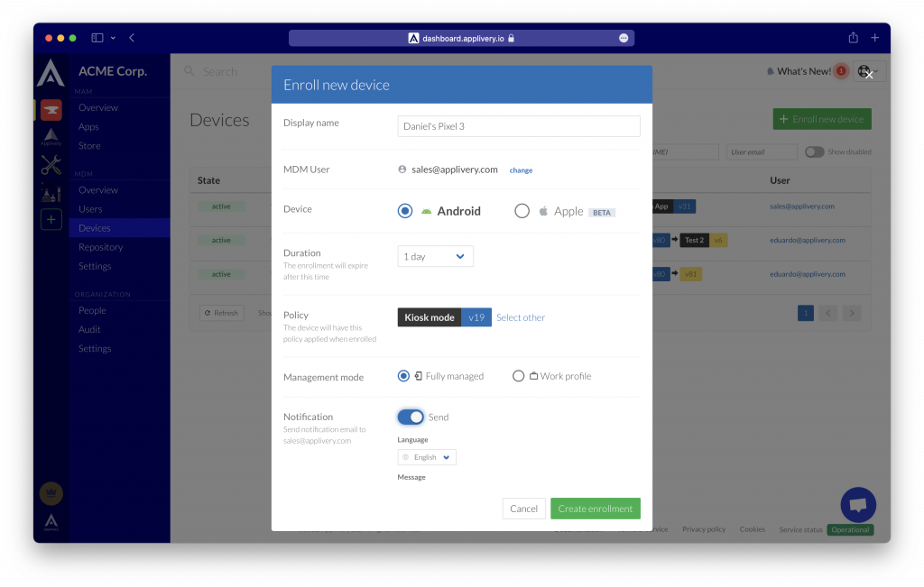Click the Create enrollment button
Image resolution: width=924 pixels, height=587 pixels.
pos(596,509)
